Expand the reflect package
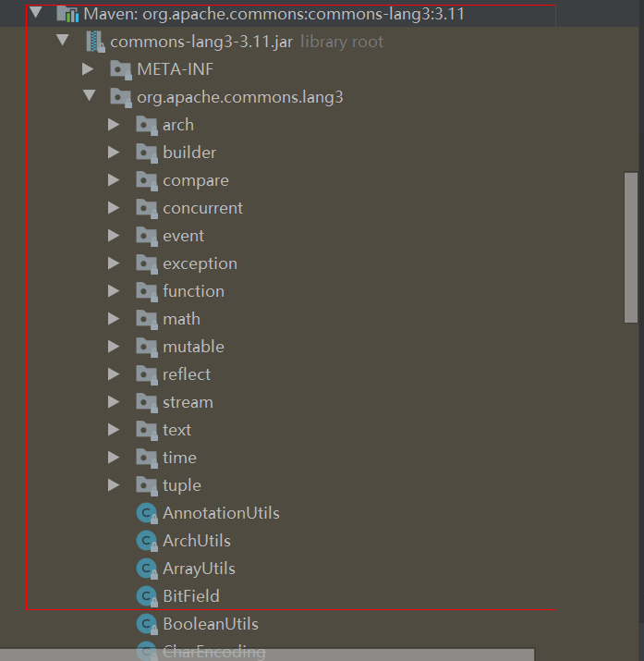Image resolution: width=644 pixels, height=661 pixels. 114,373
